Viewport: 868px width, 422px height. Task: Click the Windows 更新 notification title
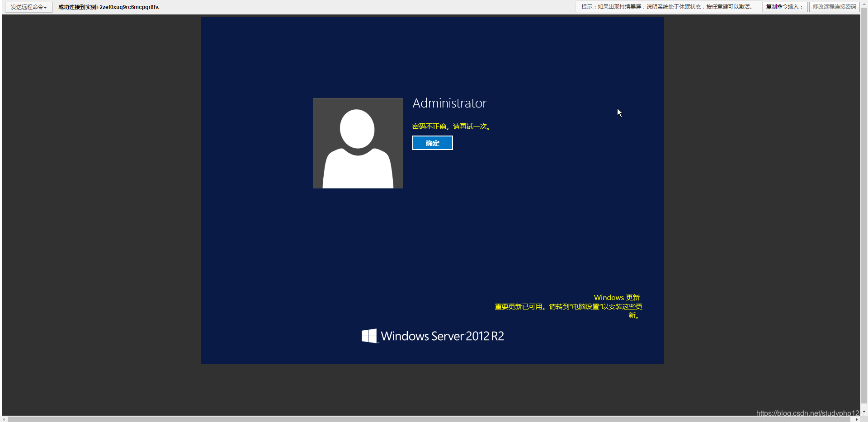[617, 297]
